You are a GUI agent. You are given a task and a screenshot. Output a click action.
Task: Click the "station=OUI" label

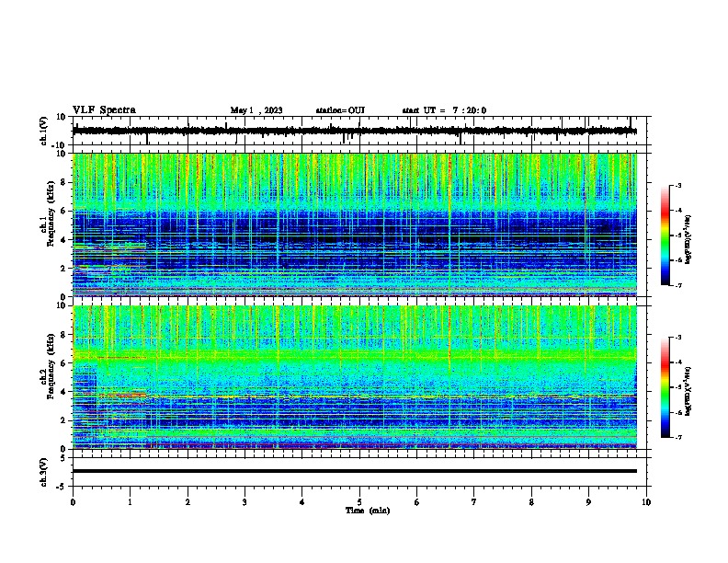click(340, 110)
